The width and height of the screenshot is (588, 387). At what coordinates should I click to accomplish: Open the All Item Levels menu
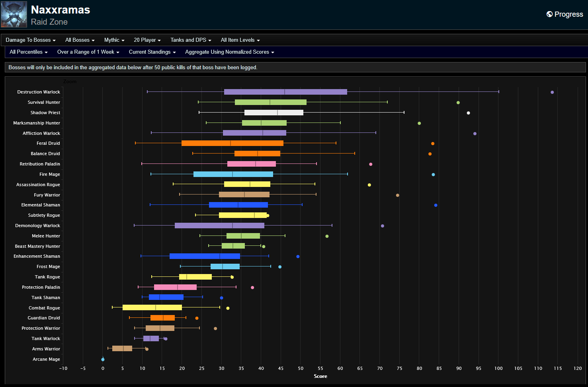pos(240,40)
